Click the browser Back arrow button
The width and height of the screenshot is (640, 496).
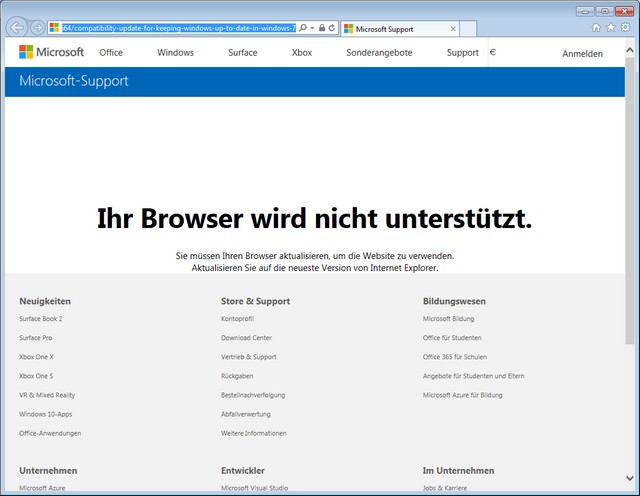pos(18,27)
